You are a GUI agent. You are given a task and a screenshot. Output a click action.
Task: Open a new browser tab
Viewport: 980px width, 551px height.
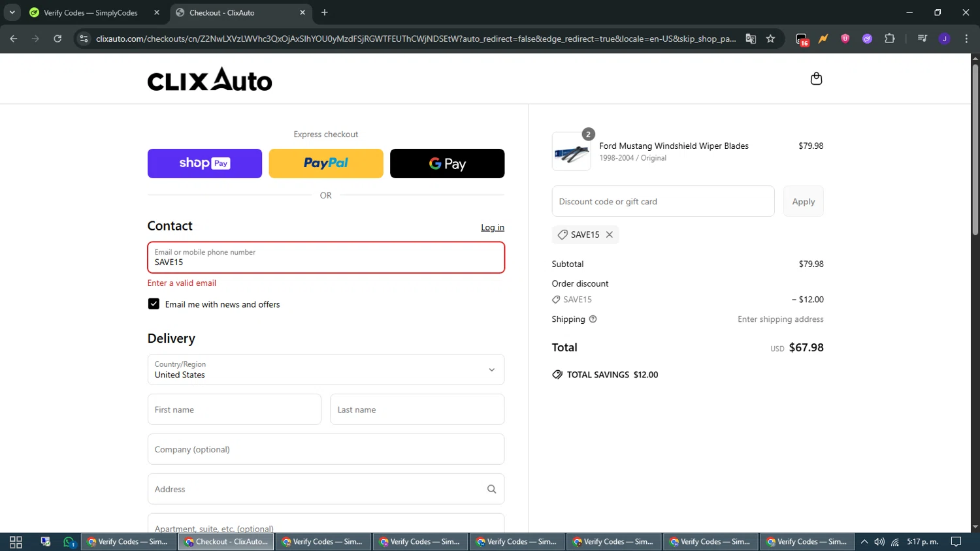click(x=325, y=12)
